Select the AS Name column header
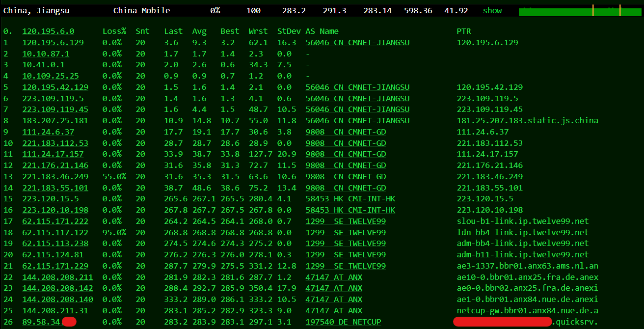Image resolution: width=644 pixels, height=329 pixels. click(322, 31)
